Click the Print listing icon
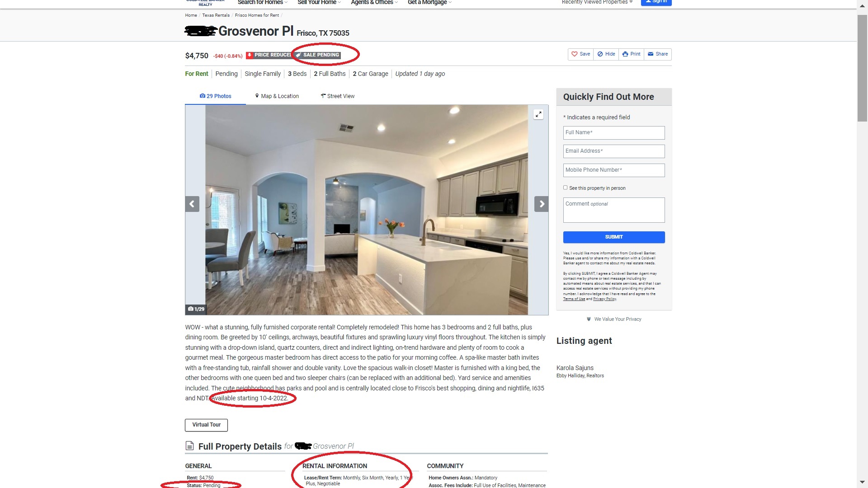The image size is (868, 488). (x=631, y=54)
